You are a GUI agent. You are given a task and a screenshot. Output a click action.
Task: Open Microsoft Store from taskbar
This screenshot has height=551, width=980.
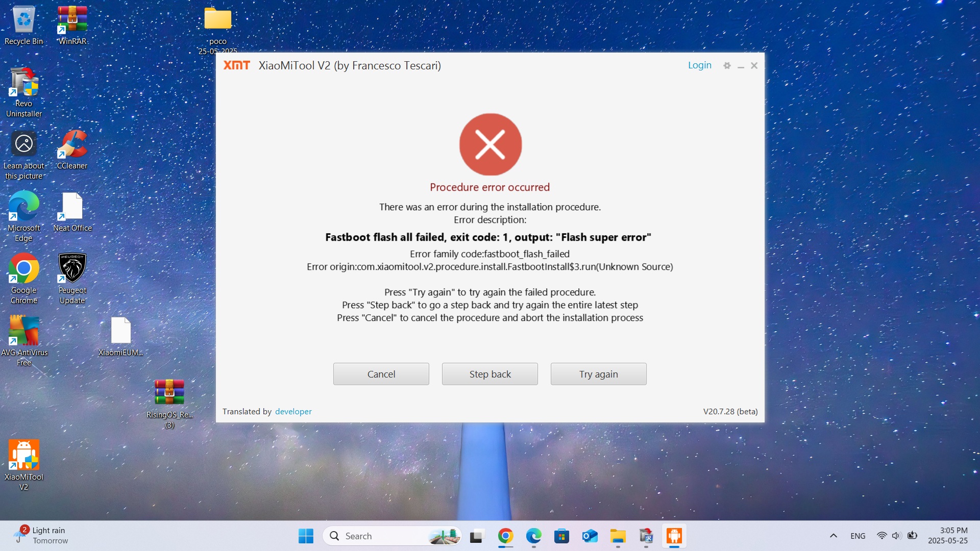(x=561, y=536)
